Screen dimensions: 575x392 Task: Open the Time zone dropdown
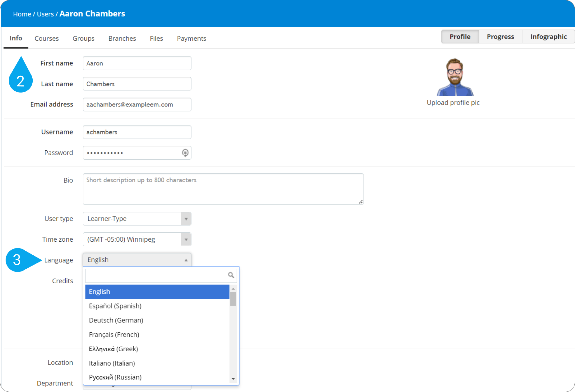click(x=137, y=239)
